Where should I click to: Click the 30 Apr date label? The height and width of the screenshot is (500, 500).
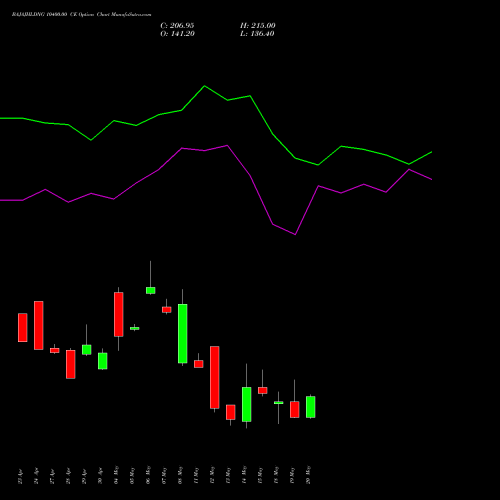coord(100,477)
